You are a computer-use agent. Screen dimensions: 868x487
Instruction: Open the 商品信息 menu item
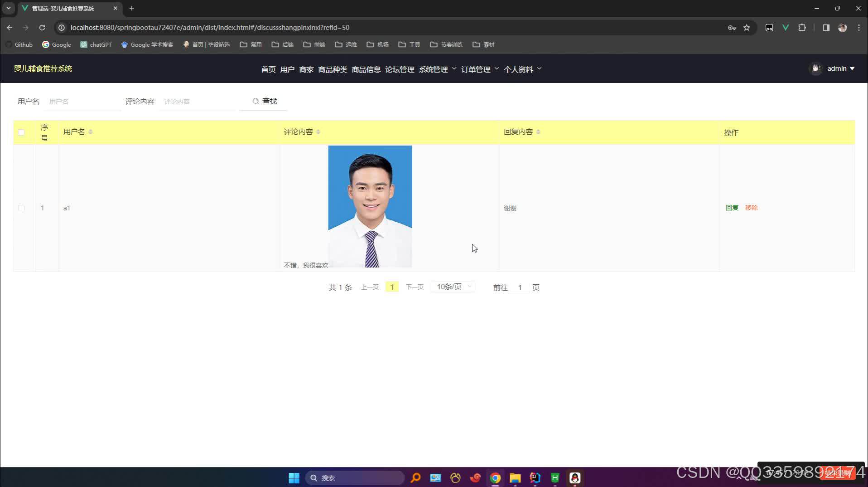pos(366,69)
